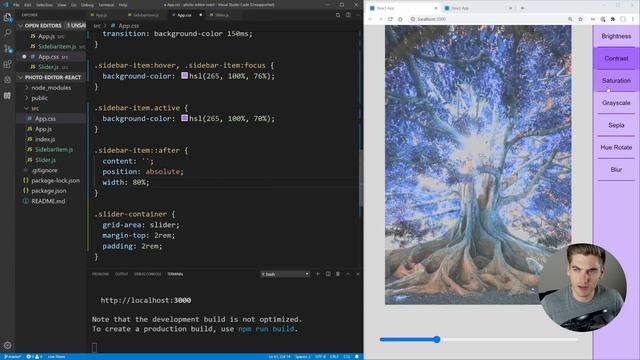
Task: Click the open changes icon above the editor
Action: (338, 15)
